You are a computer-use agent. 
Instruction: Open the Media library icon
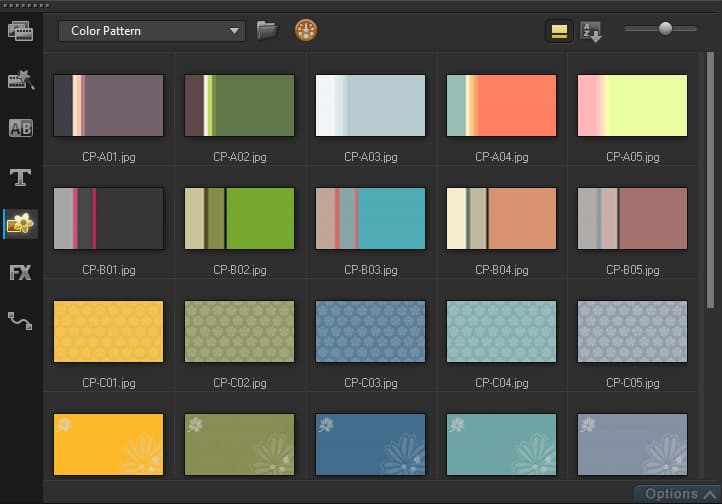pos(21,31)
